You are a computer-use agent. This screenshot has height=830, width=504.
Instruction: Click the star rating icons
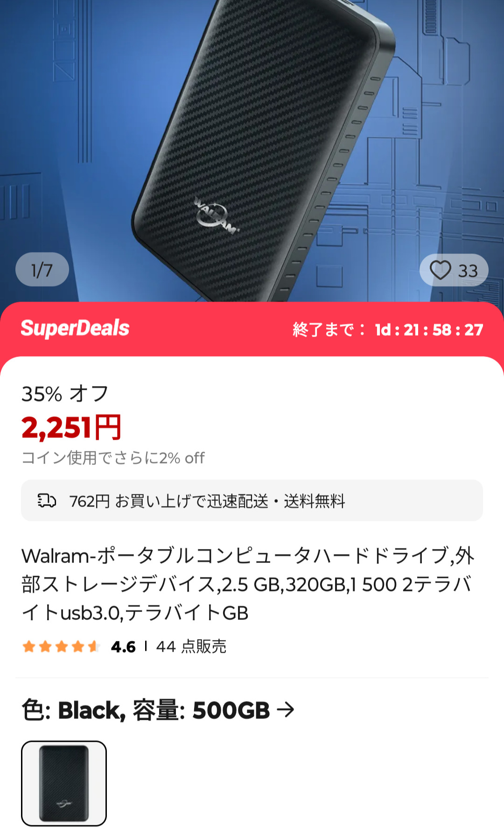(61, 647)
